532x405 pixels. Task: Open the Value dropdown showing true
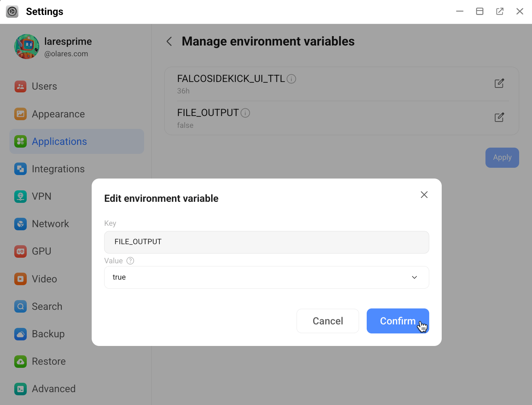[x=266, y=277]
